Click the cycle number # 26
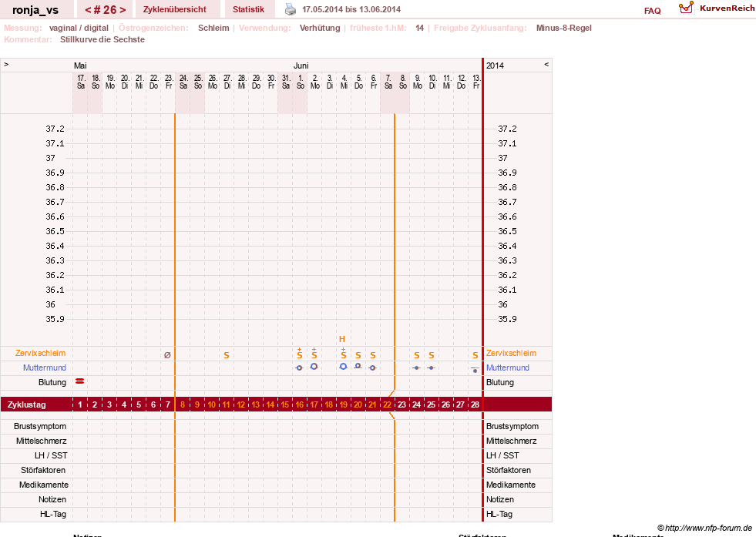This screenshot has height=537, width=756. (105, 10)
